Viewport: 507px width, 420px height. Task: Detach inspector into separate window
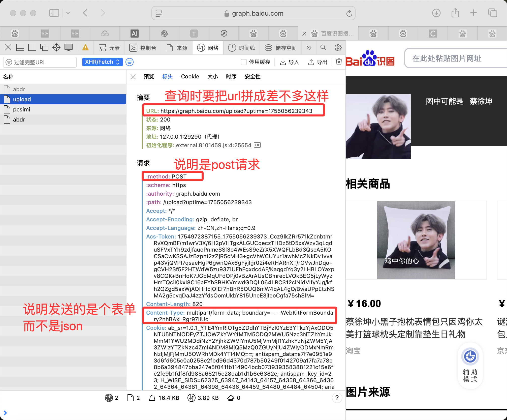[x=44, y=48]
